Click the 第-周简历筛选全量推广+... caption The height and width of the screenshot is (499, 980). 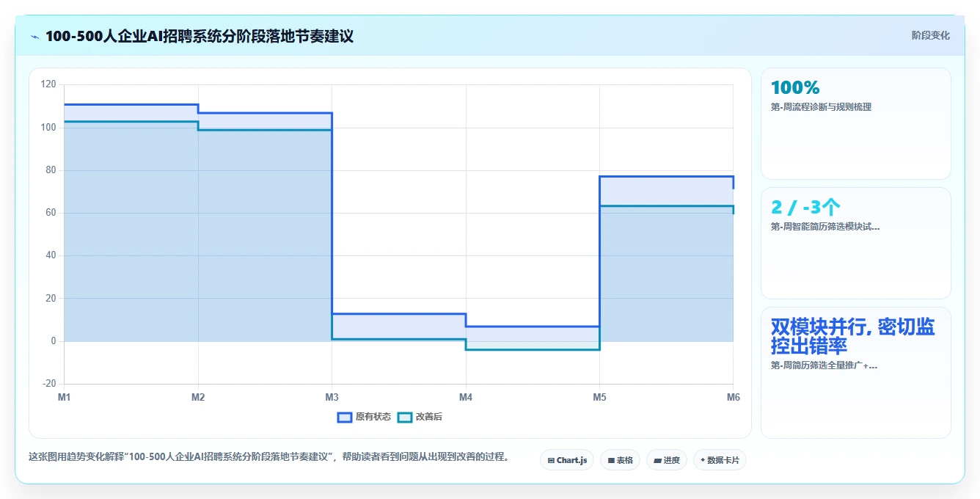824,365
